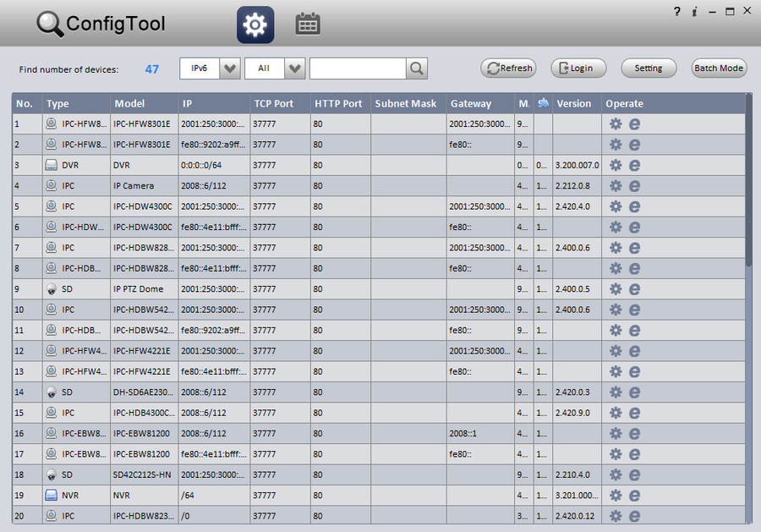The image size is (761, 532).
Task: Open the calendar schedule tab
Action: 308,25
